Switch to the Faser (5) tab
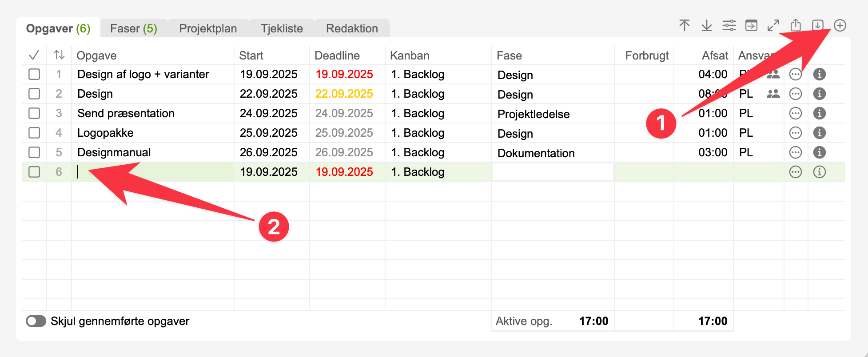 [x=133, y=28]
